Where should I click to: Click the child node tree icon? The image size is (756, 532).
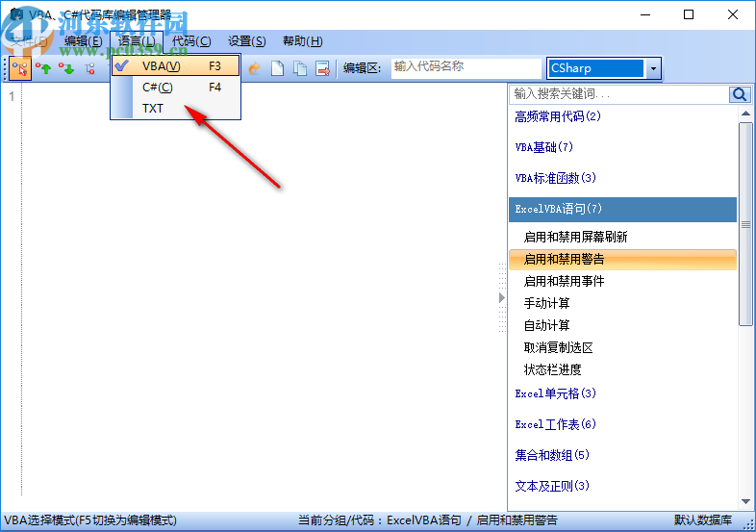click(89, 68)
